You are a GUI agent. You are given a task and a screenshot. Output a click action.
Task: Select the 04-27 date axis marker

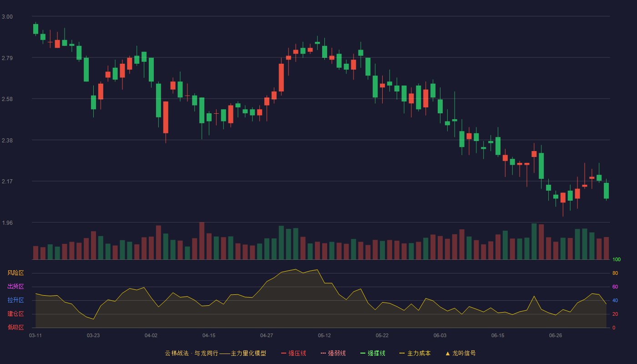(x=267, y=335)
